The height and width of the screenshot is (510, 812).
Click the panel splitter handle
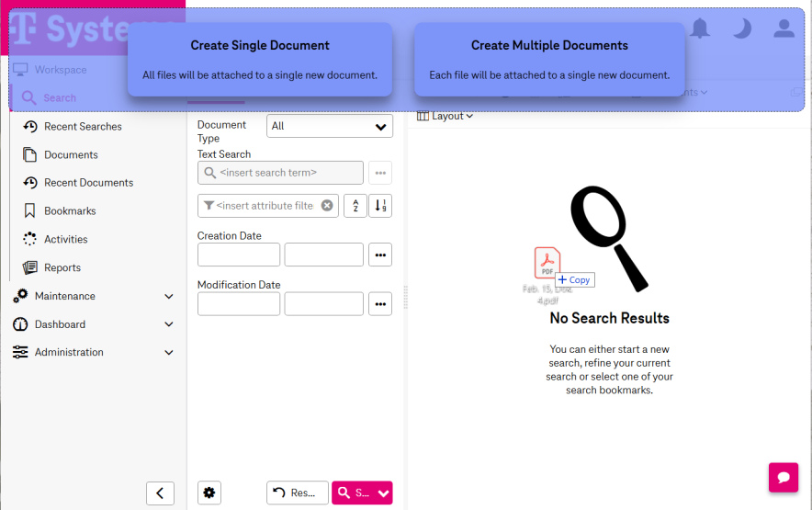[x=405, y=297]
